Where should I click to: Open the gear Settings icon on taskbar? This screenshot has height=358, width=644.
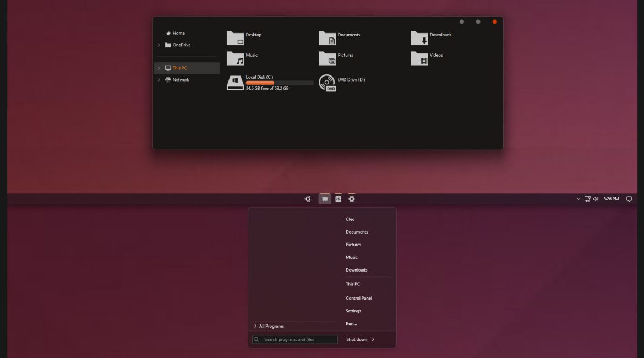[x=352, y=199]
